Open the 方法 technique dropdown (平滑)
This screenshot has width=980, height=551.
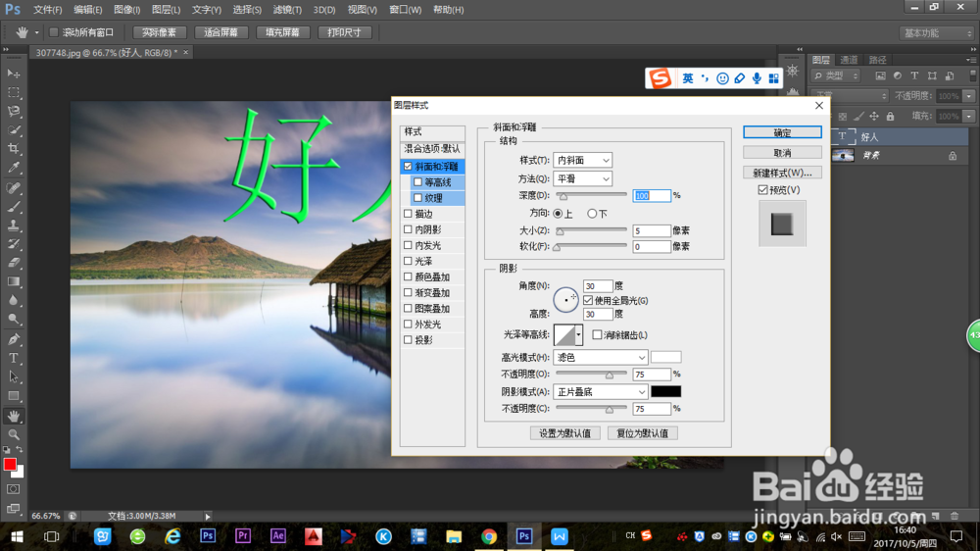pyautogui.click(x=582, y=178)
